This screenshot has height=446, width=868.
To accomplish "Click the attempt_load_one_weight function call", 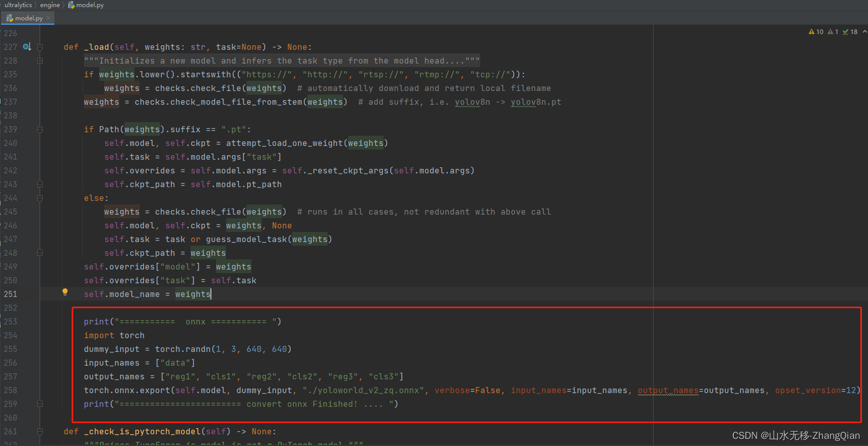I will point(285,143).
